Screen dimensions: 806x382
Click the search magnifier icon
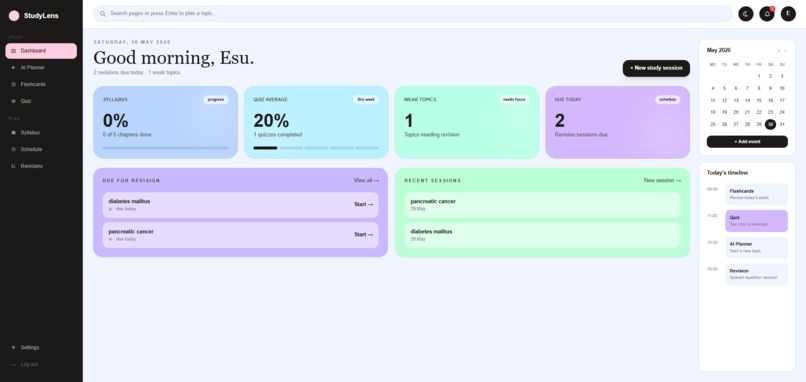(103, 14)
